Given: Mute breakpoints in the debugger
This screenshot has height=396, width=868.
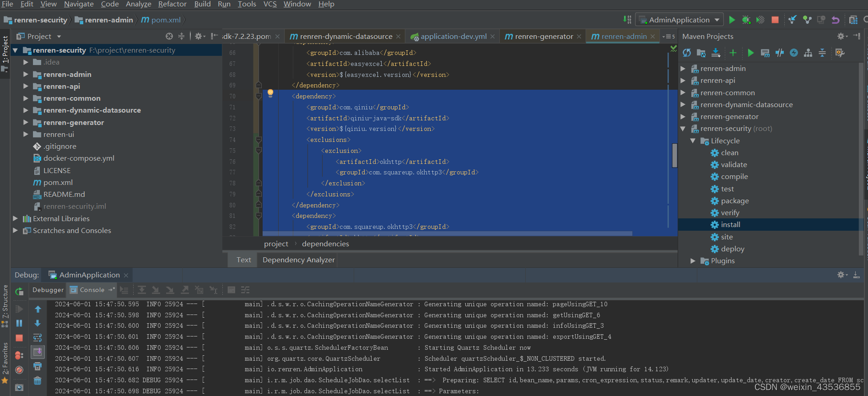Looking at the screenshot, I should 19,370.
